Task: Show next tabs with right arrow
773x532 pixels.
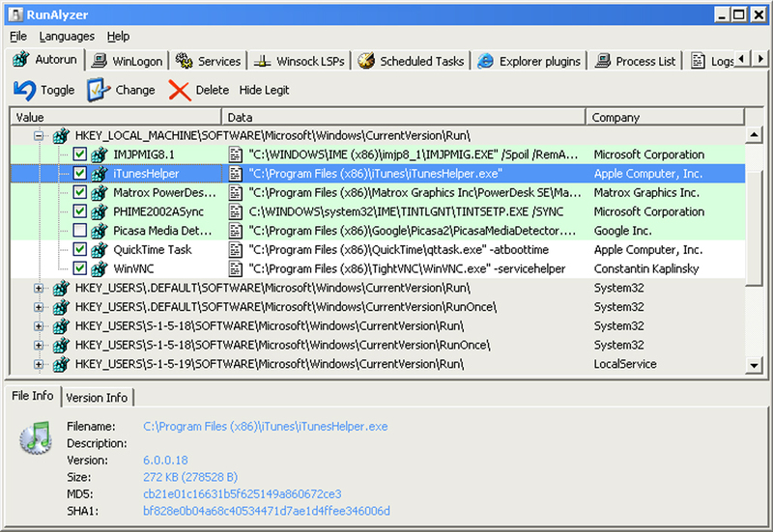Action: pos(761,59)
